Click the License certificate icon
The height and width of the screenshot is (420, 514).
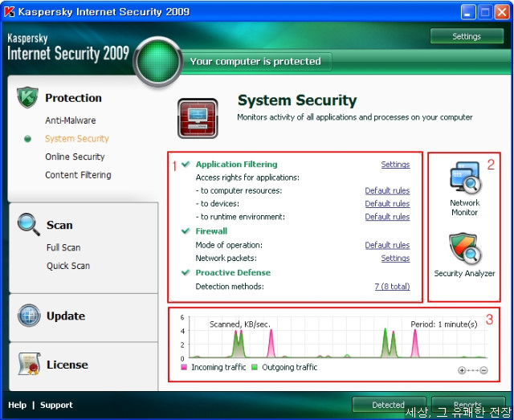30,364
